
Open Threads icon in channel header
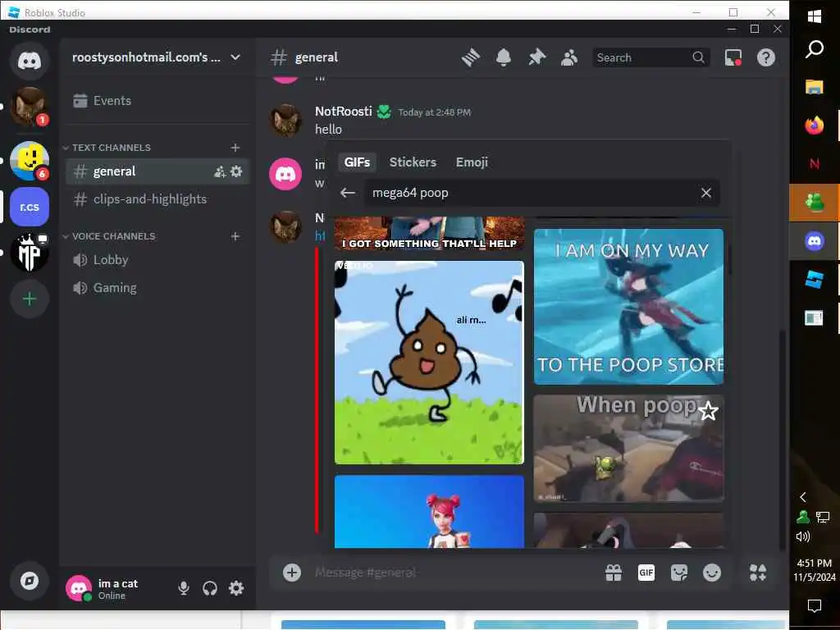coord(470,57)
